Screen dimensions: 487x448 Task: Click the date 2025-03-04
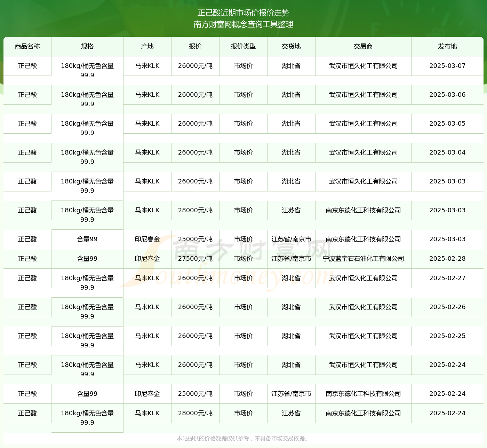(447, 152)
